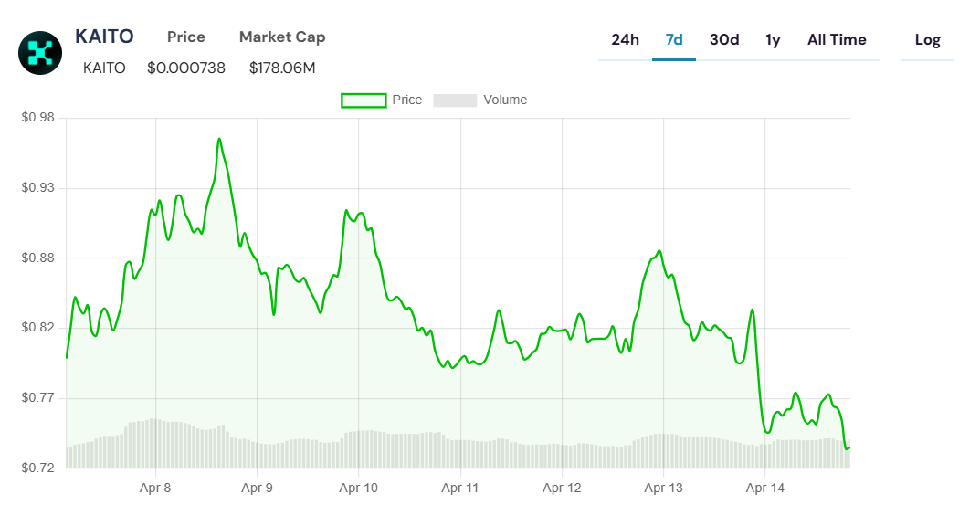Click the Apr 8 date label
Screen dimensions: 980x505
click(155, 489)
